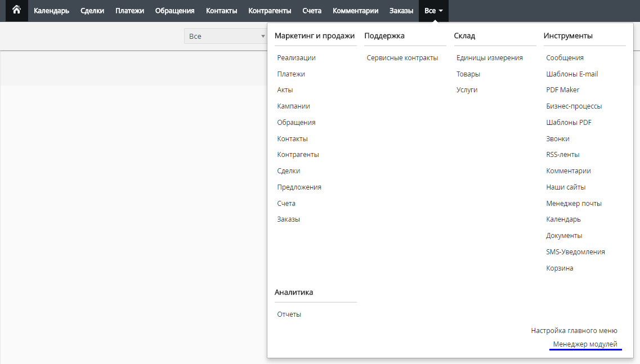Select SMS-Уведомления menu entry
Screen dimensions: 640x364
(575, 252)
